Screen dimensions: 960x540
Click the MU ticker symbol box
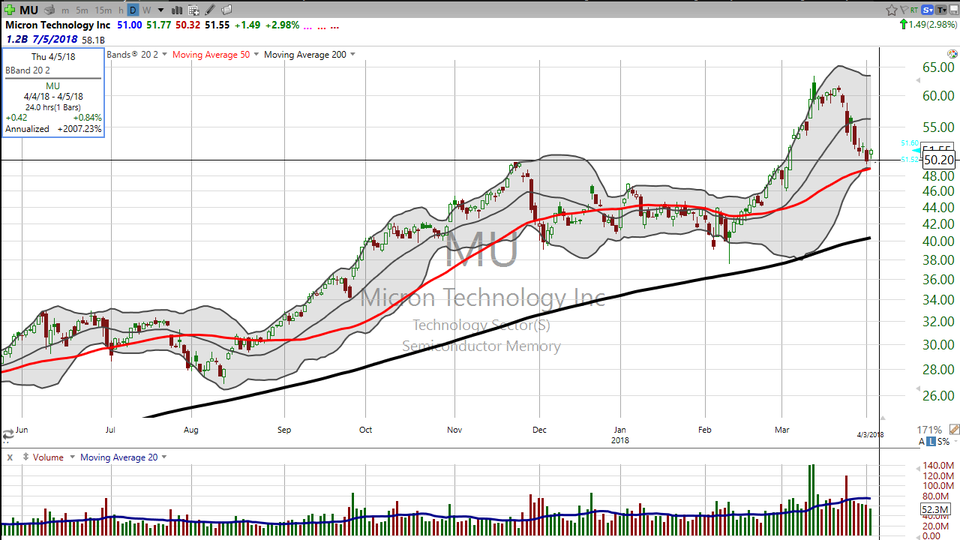[x=29, y=10]
